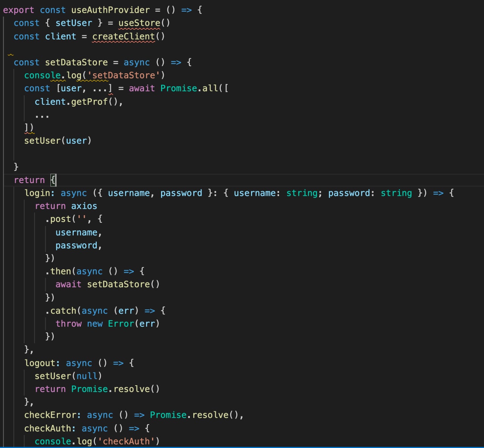Click Promise.all in the await expression
Image resolution: width=484 pixels, height=448 pixels.
(189, 88)
